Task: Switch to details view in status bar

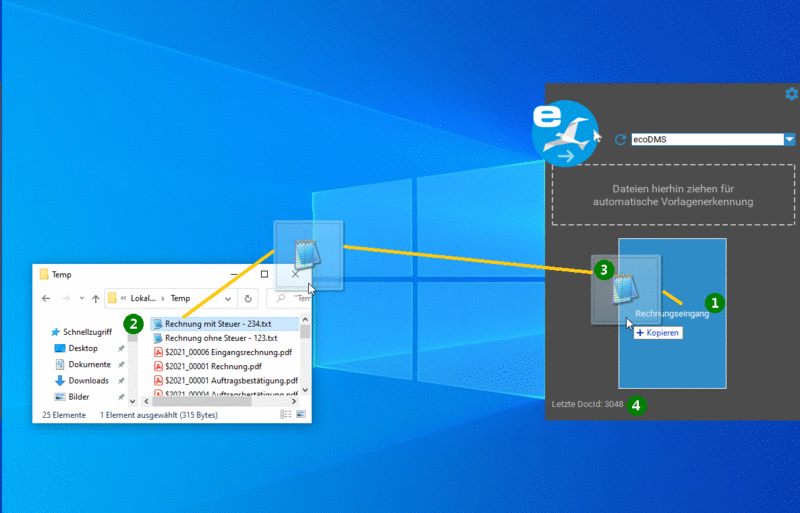Action: 286,414
